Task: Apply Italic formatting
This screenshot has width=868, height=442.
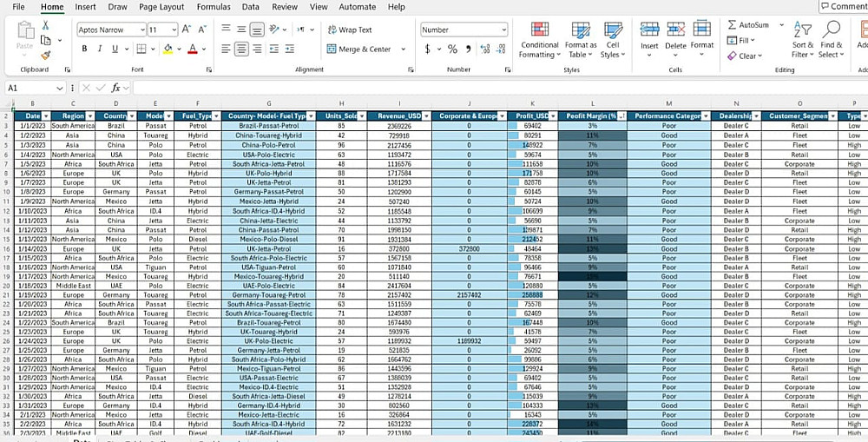Action: (100, 49)
